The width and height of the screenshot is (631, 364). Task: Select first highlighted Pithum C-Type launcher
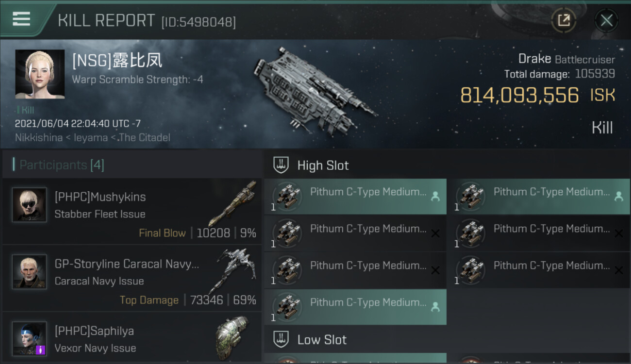[355, 197]
